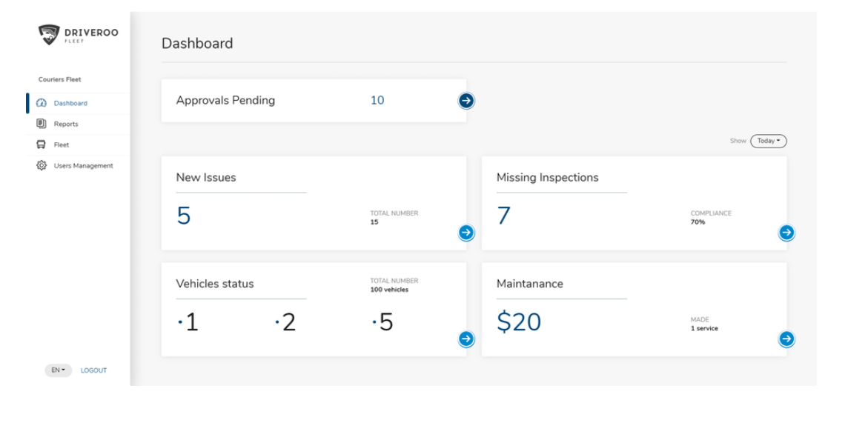
Task: Click the LOGOUT link
Action: pos(93,370)
